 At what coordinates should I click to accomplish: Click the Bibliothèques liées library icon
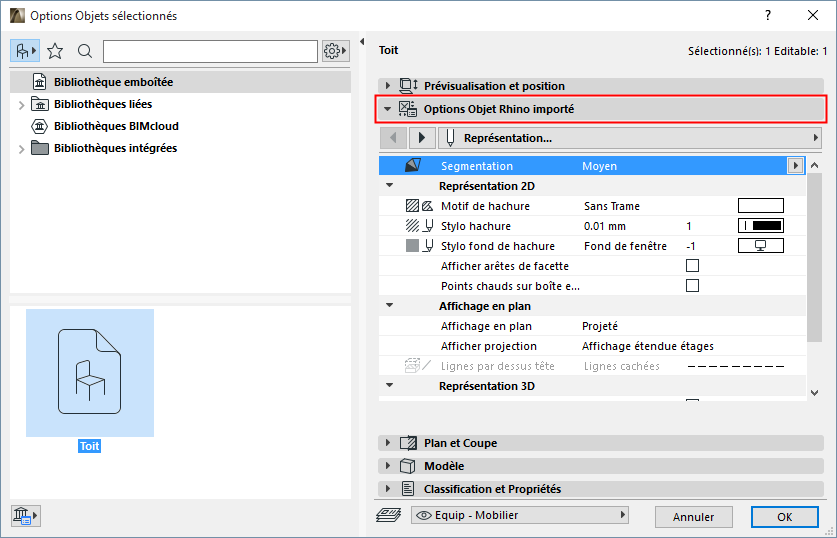(x=40, y=104)
